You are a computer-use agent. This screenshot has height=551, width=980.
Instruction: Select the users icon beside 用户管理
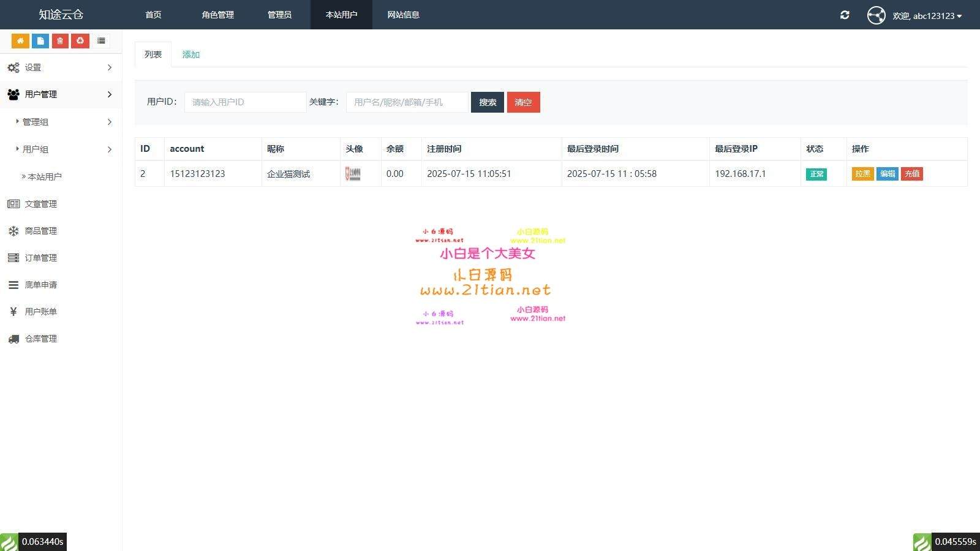click(13, 94)
